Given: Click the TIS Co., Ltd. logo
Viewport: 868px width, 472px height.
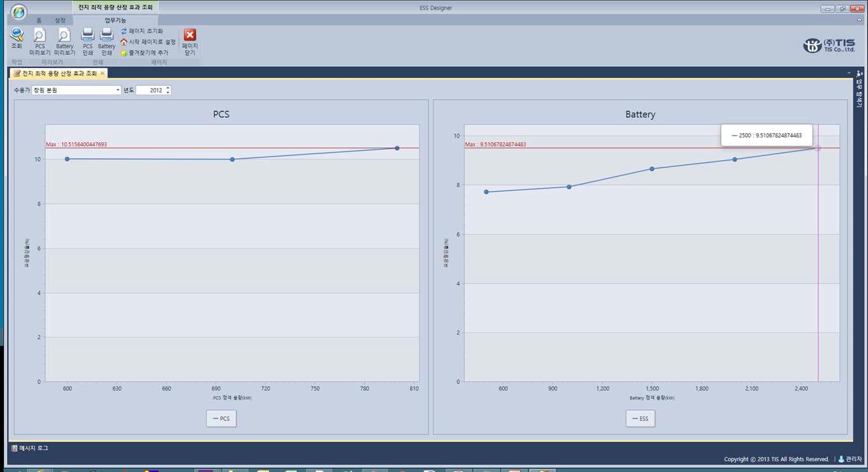Looking at the screenshot, I should coord(829,45).
